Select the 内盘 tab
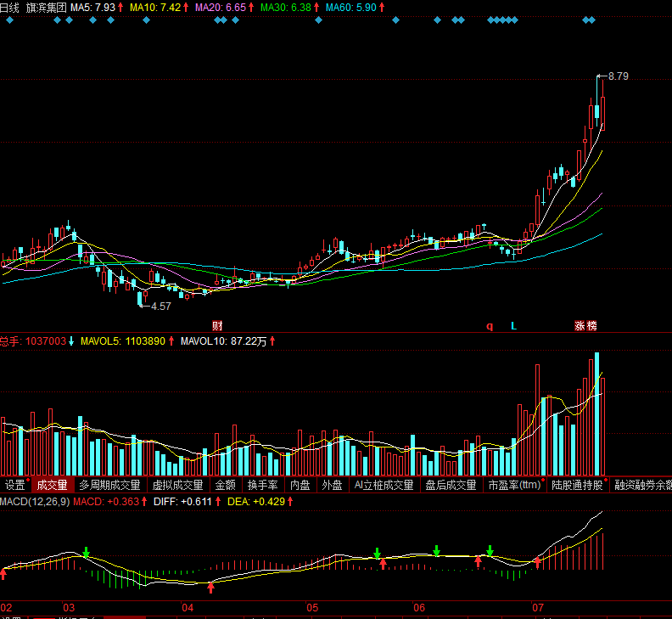This screenshot has width=672, height=619. click(x=300, y=486)
